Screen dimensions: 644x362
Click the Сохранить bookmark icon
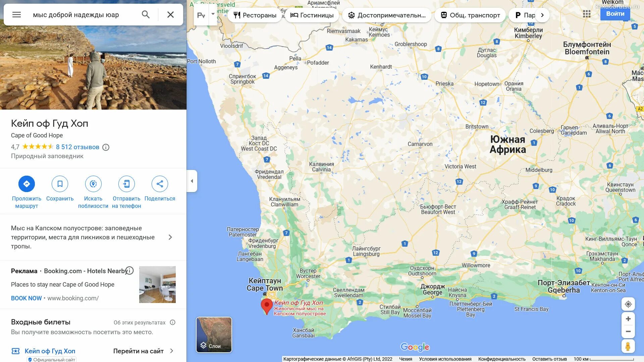(x=60, y=184)
